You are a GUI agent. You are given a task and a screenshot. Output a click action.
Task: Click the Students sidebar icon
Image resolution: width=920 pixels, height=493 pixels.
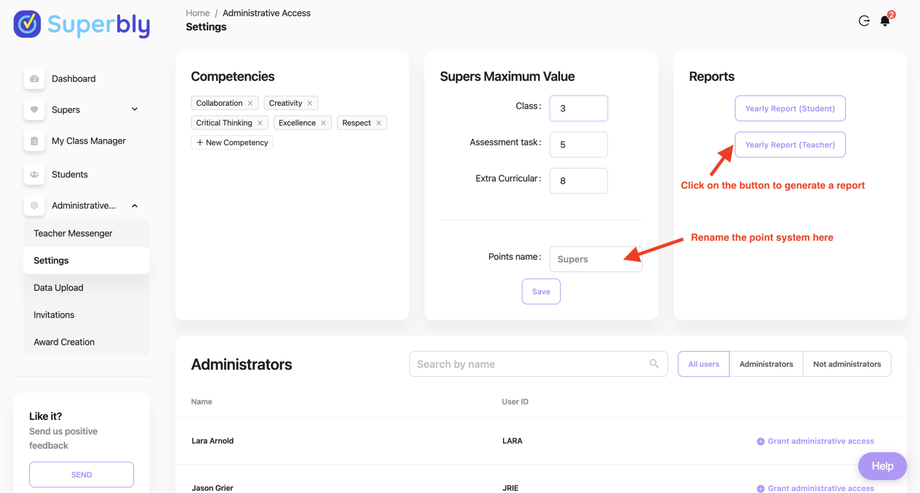tap(34, 174)
